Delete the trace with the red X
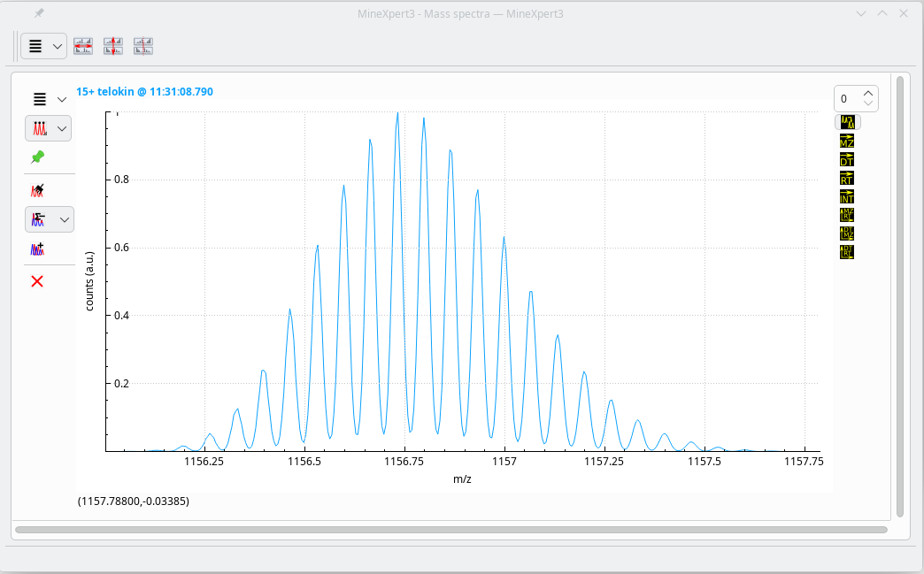Screen dimensions: 924x574 point(37,281)
